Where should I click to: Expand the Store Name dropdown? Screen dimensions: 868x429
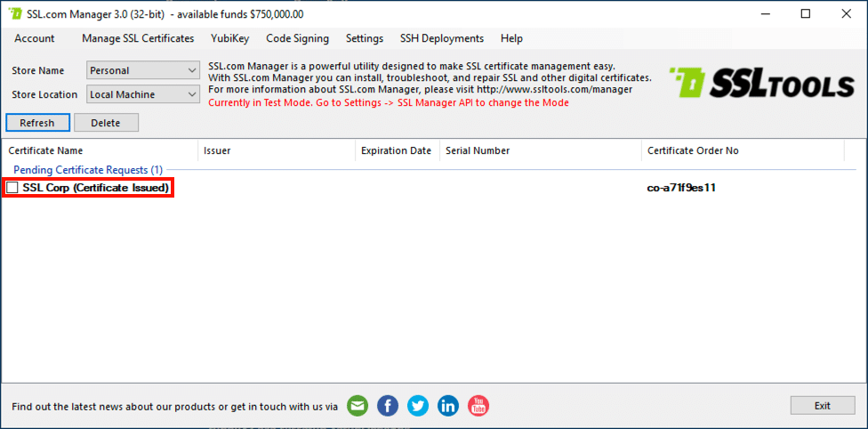tap(193, 70)
